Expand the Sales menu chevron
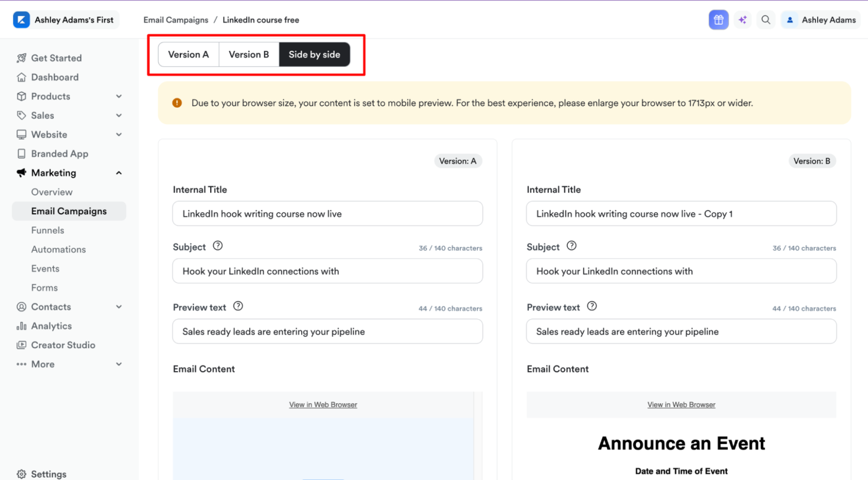868x480 pixels. click(119, 116)
